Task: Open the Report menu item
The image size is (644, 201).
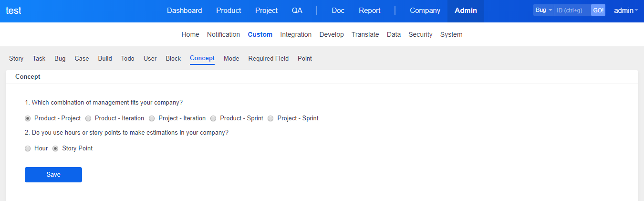Action: click(x=369, y=11)
